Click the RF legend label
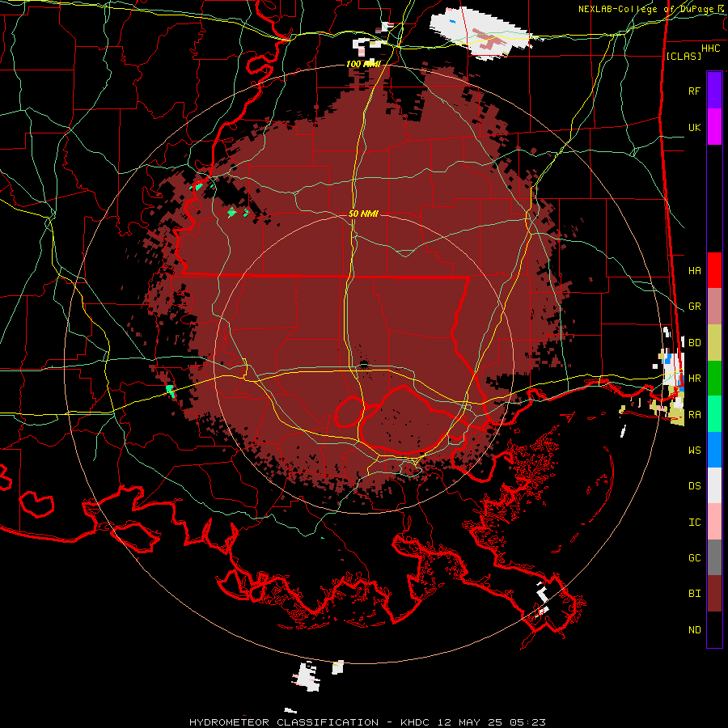This screenshot has width=728, height=728. click(694, 91)
